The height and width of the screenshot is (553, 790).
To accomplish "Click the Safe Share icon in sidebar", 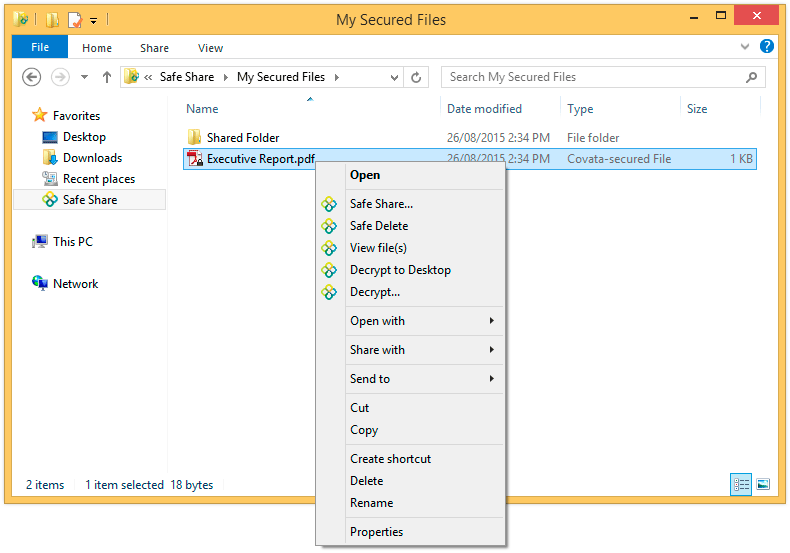I will (49, 200).
